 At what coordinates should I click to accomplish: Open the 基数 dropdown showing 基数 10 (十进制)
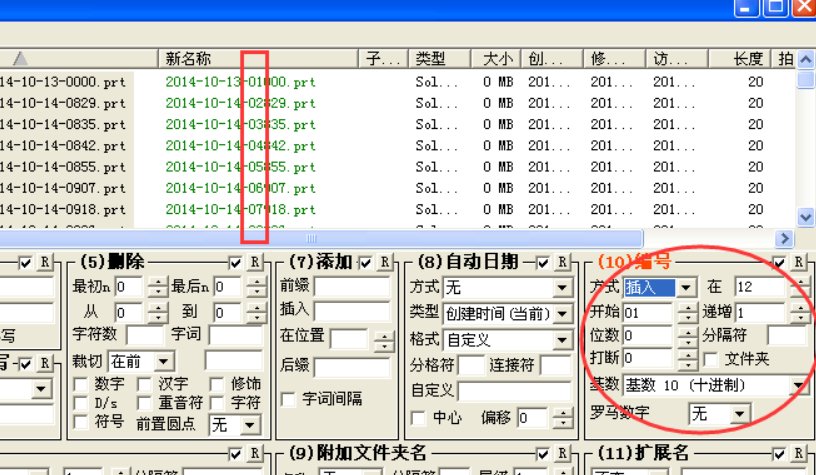pyautogui.click(x=798, y=386)
